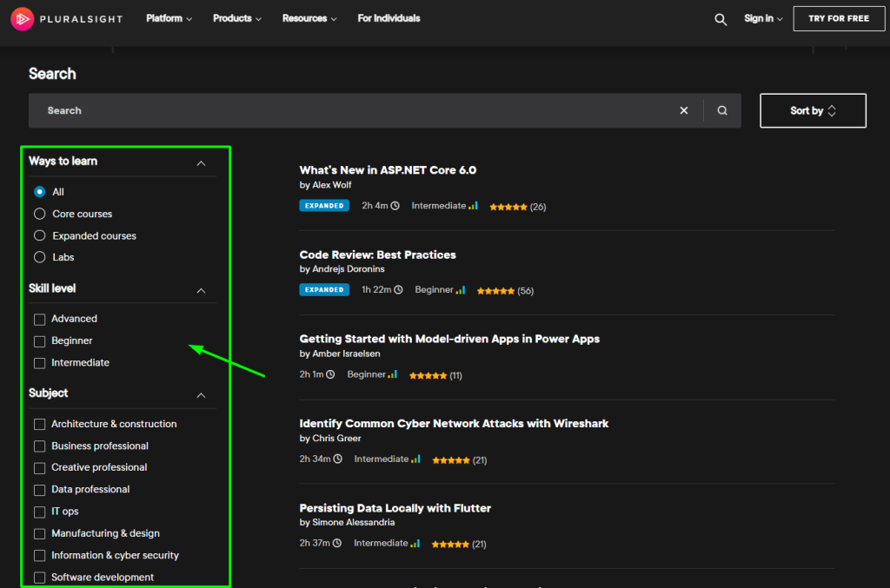Viewport: 890px width, 588px height.
Task: Tick the IT ops checkbox
Action: point(39,512)
